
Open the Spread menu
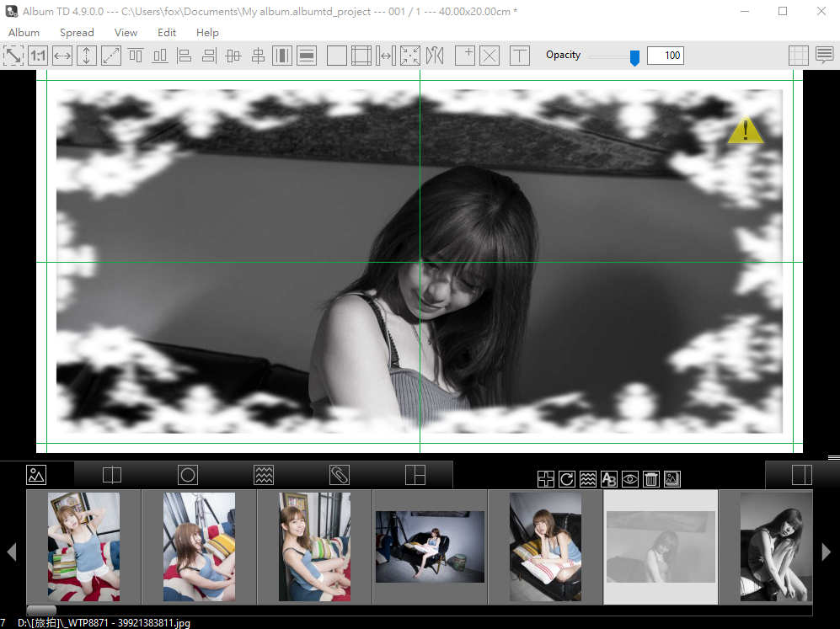(77, 33)
